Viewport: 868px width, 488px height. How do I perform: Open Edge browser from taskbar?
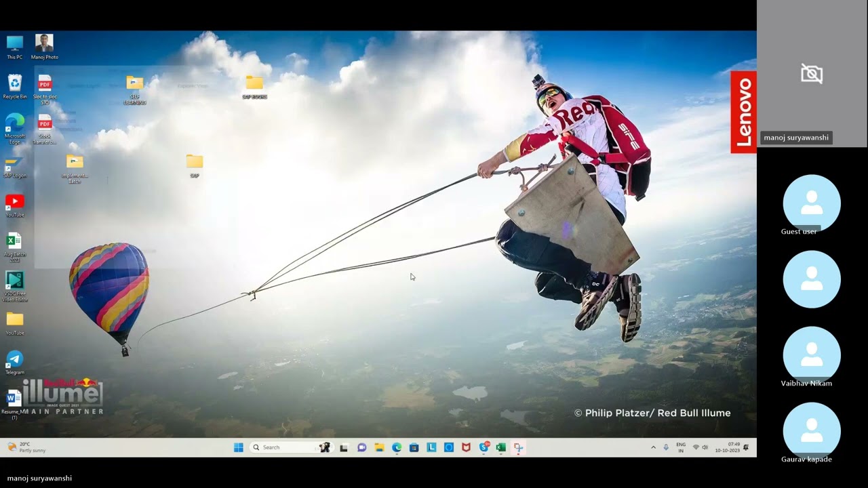[397, 447]
